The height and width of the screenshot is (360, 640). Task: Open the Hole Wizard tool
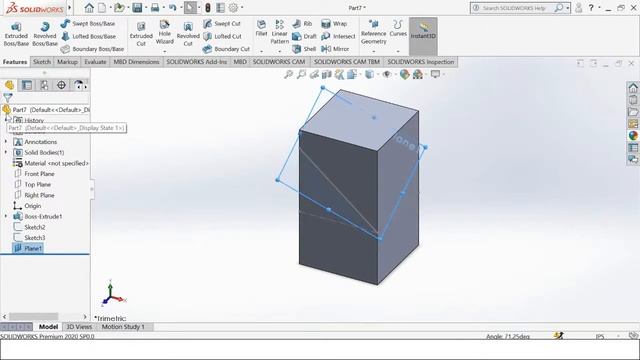pyautogui.click(x=164, y=33)
